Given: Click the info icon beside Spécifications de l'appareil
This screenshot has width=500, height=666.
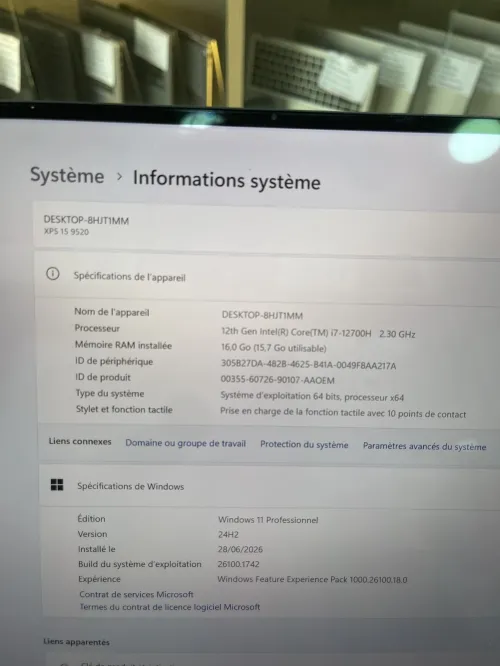Looking at the screenshot, I should (53, 274).
